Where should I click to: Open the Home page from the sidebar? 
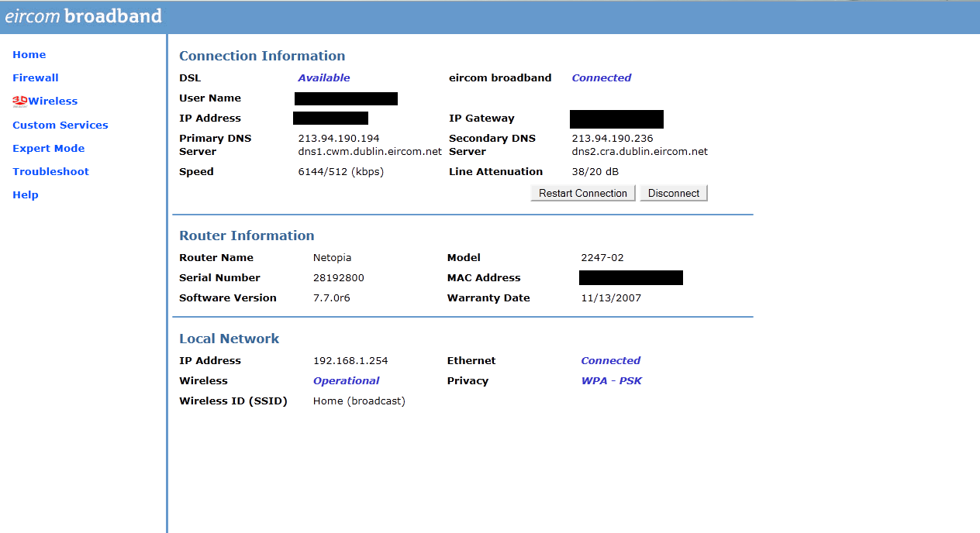[x=29, y=54]
